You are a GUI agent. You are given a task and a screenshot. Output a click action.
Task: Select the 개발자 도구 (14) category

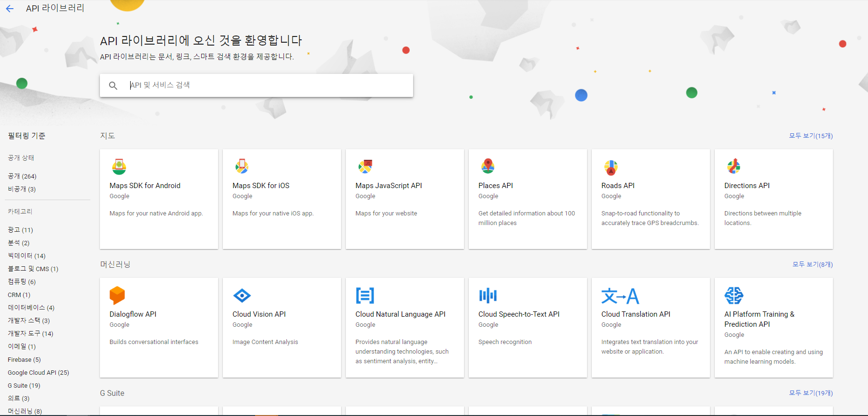click(30, 333)
